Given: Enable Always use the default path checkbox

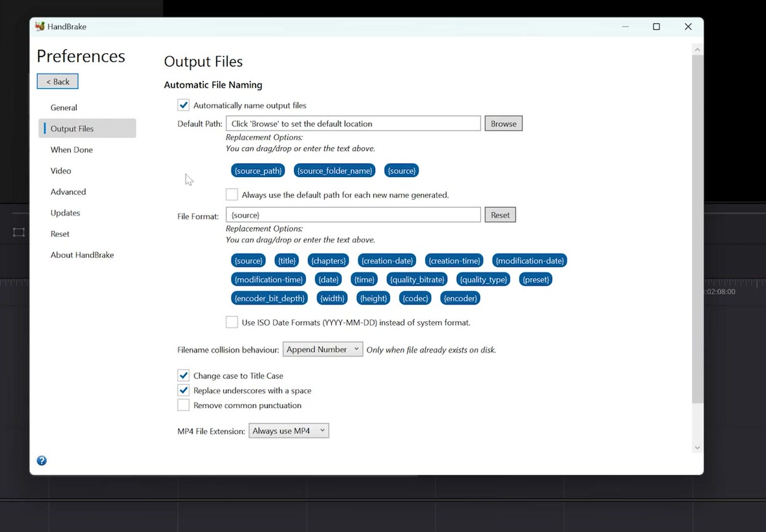Looking at the screenshot, I should coord(232,195).
